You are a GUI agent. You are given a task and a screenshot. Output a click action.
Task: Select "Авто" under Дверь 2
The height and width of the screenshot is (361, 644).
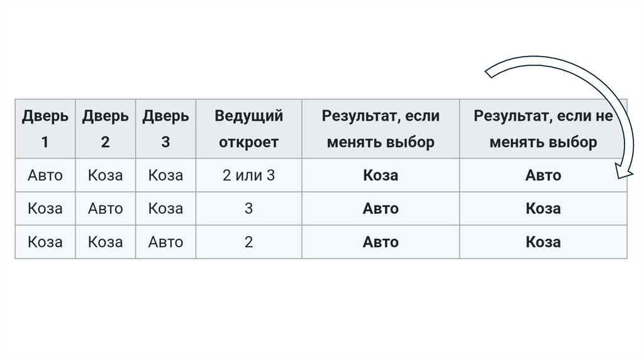105,208
